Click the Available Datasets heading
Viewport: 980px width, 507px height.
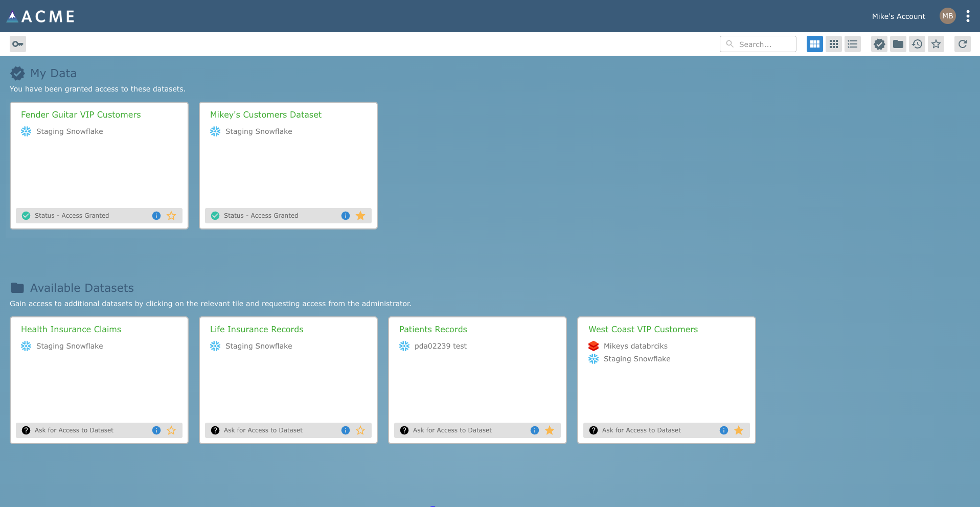coord(82,288)
